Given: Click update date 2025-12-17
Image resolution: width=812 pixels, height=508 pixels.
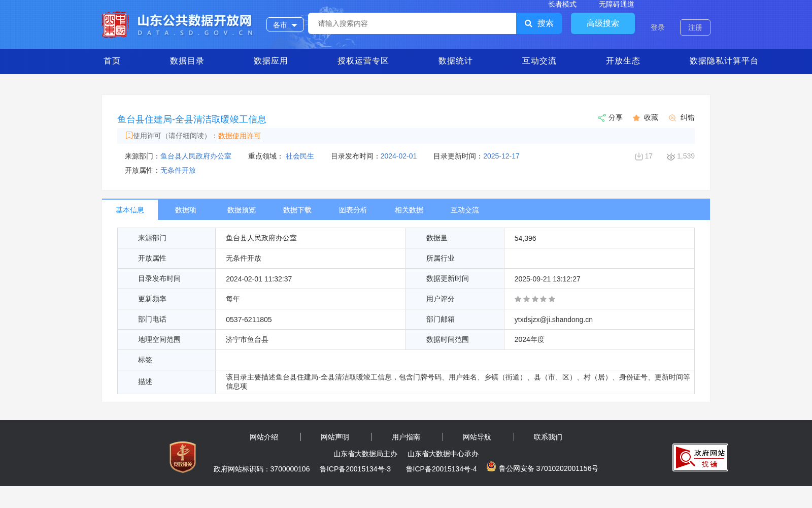Looking at the screenshot, I should [x=501, y=156].
